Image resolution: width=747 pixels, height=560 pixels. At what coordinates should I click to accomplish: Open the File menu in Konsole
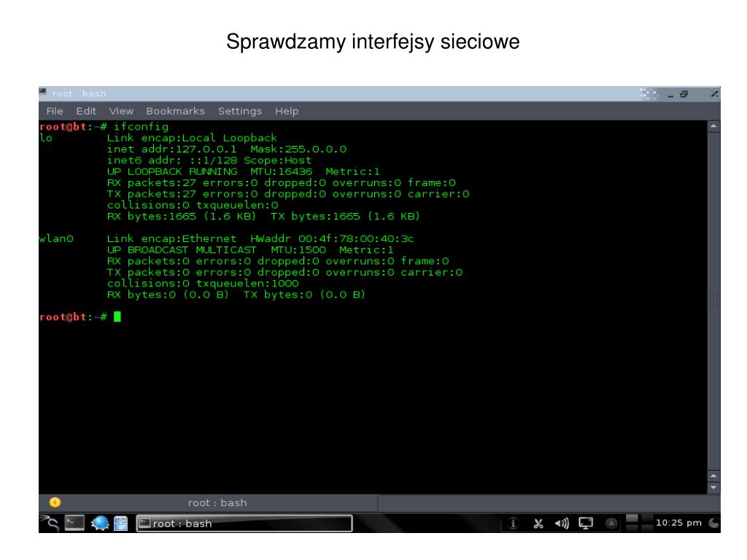pyautogui.click(x=55, y=111)
